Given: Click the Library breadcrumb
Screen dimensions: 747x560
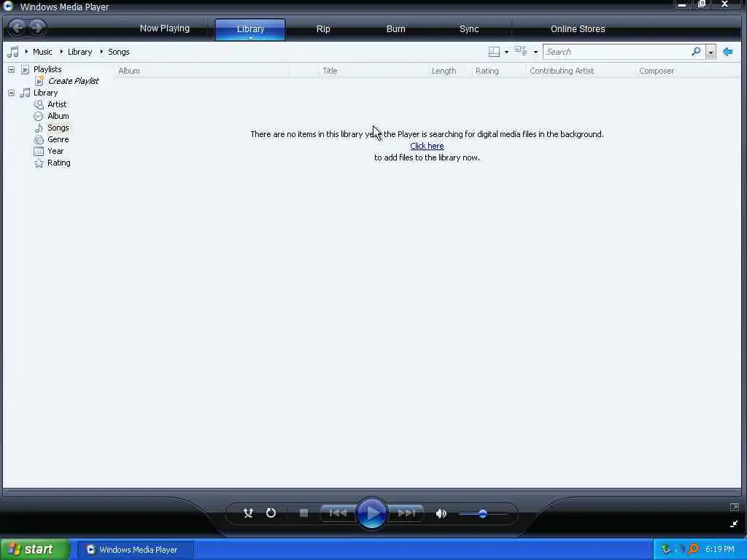Looking at the screenshot, I should point(80,52).
